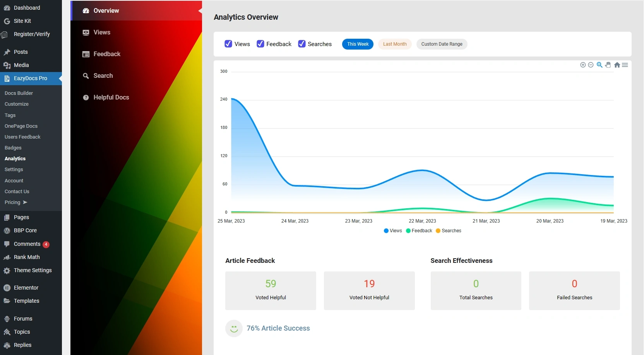Collapse the EazyDocs Pro submenu

31,79
